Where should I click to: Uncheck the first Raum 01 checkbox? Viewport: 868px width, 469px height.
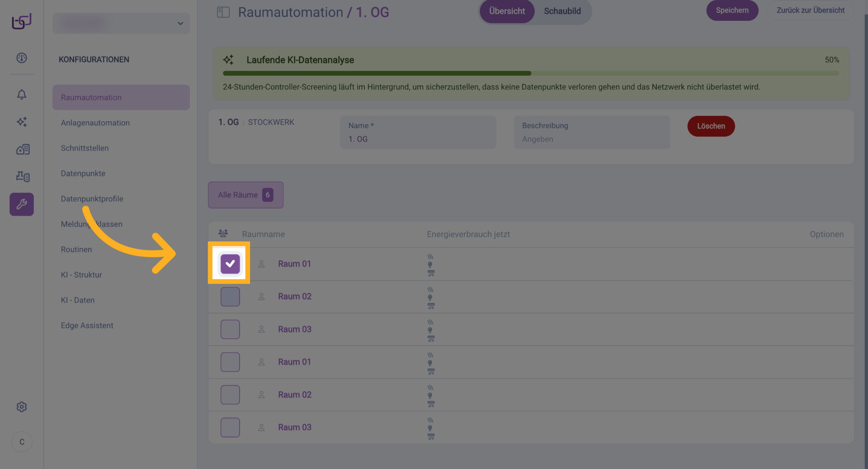click(230, 264)
